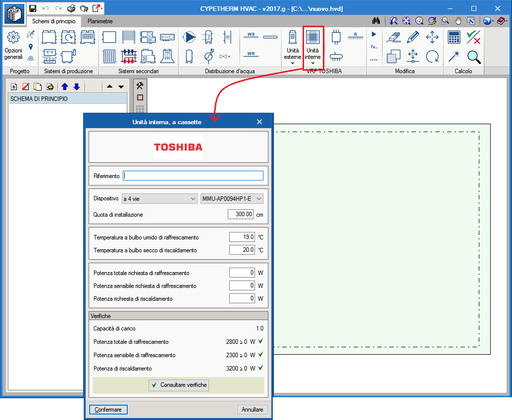Click the pencil edit tool

point(413,37)
